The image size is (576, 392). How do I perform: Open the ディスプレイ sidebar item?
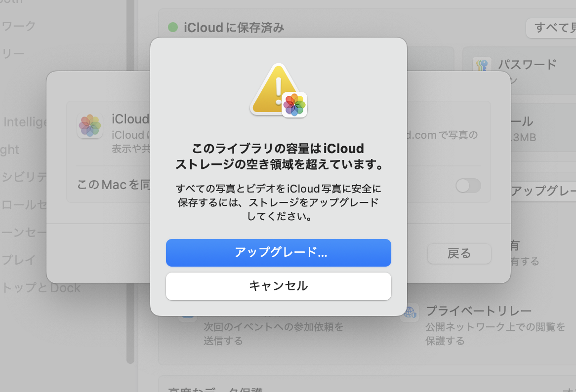(x=19, y=259)
